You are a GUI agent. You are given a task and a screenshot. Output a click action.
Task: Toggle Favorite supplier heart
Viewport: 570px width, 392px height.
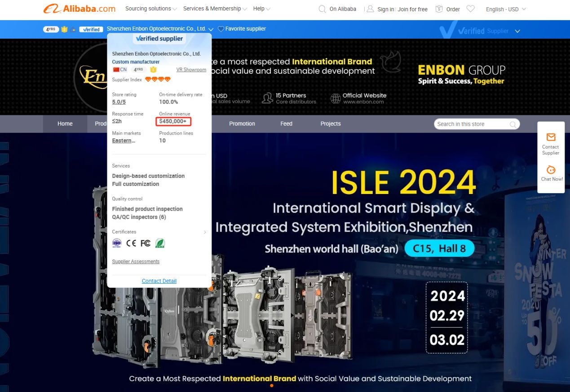click(x=221, y=29)
